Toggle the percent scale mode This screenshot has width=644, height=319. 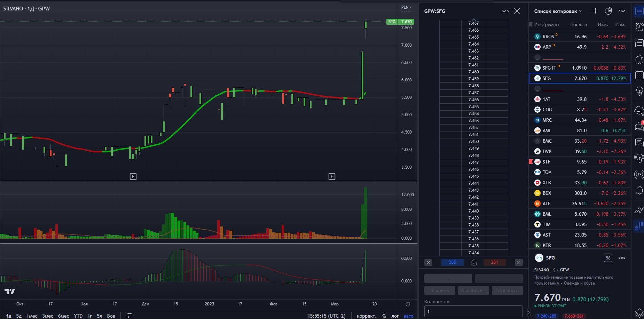click(384, 316)
